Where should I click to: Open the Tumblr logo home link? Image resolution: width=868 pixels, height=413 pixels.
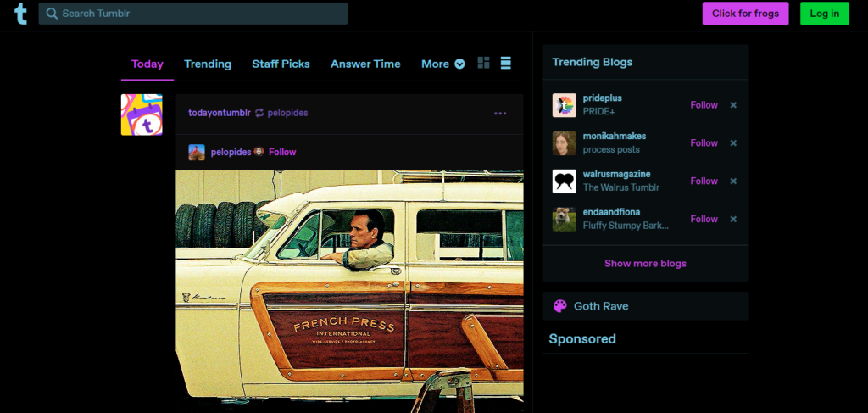point(20,14)
